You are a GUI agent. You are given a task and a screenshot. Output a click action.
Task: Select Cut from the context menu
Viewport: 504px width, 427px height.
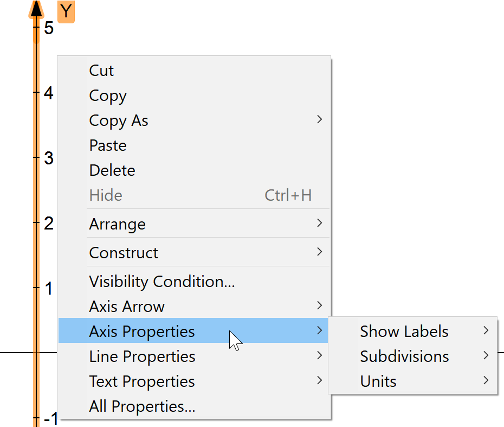[101, 70]
